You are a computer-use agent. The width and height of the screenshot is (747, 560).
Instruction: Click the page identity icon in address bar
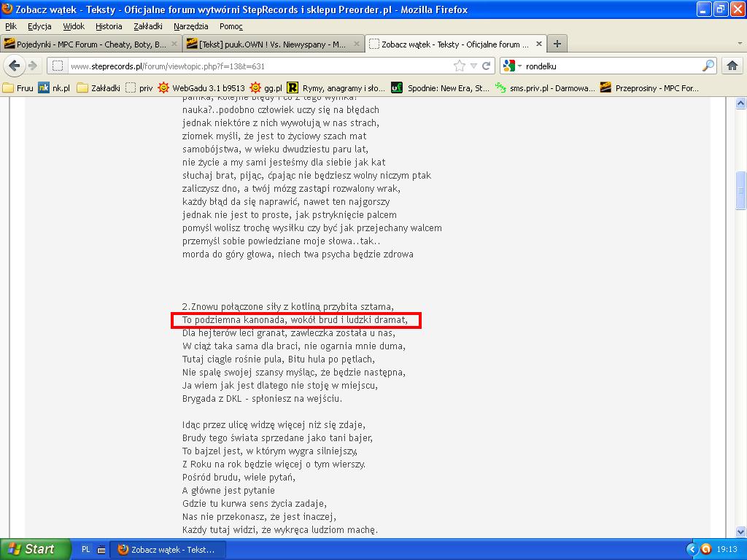point(57,66)
